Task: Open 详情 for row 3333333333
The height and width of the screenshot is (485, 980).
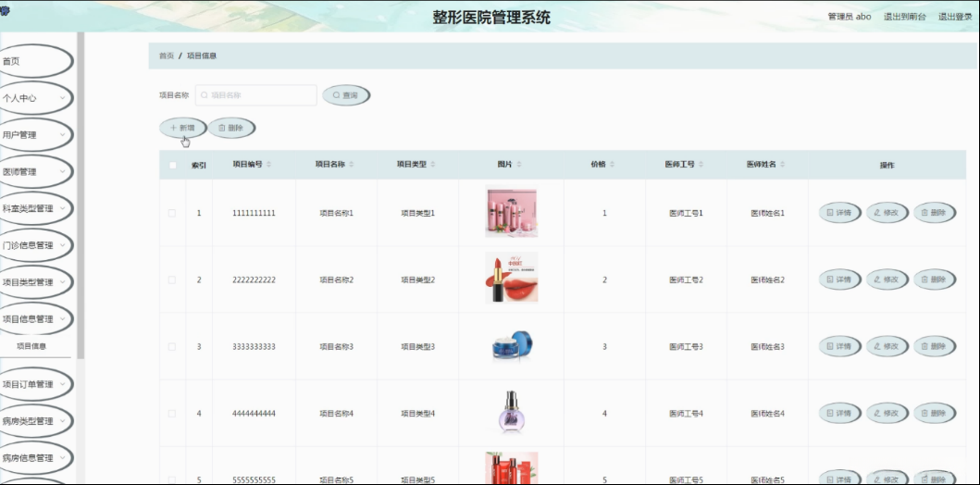Action: [x=839, y=346]
